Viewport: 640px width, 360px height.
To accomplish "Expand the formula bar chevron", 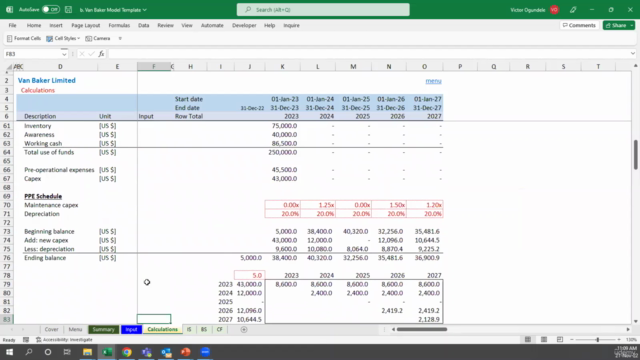I will (633, 53).
